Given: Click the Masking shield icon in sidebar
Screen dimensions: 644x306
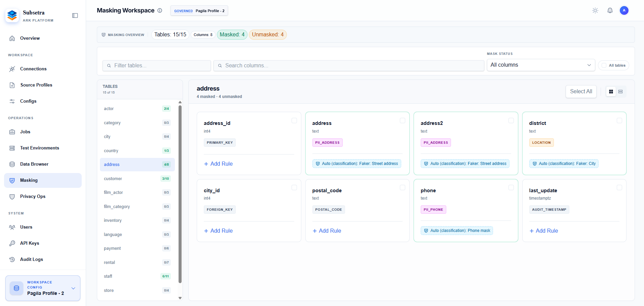Looking at the screenshot, I should pyautogui.click(x=12, y=180).
